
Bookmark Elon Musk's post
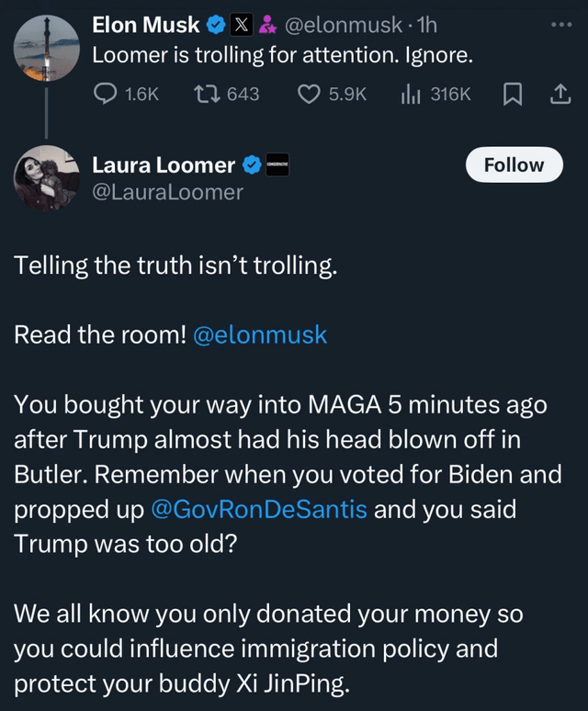pyautogui.click(x=512, y=94)
